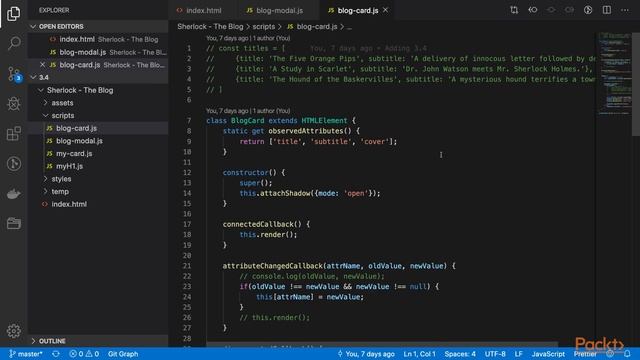
Task: Open the Docker view icon
Action: (x=13, y=194)
